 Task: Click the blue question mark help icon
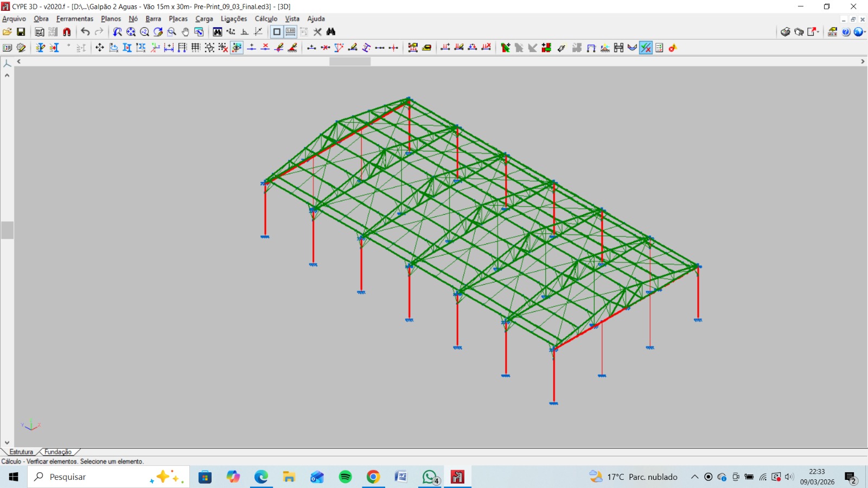846,32
